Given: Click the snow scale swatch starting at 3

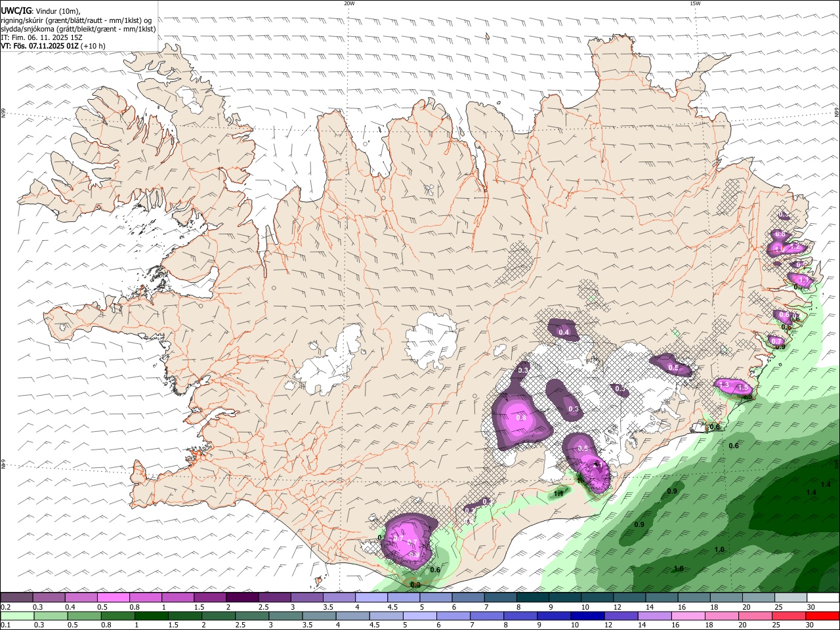Looking at the screenshot, I should pos(306,598).
